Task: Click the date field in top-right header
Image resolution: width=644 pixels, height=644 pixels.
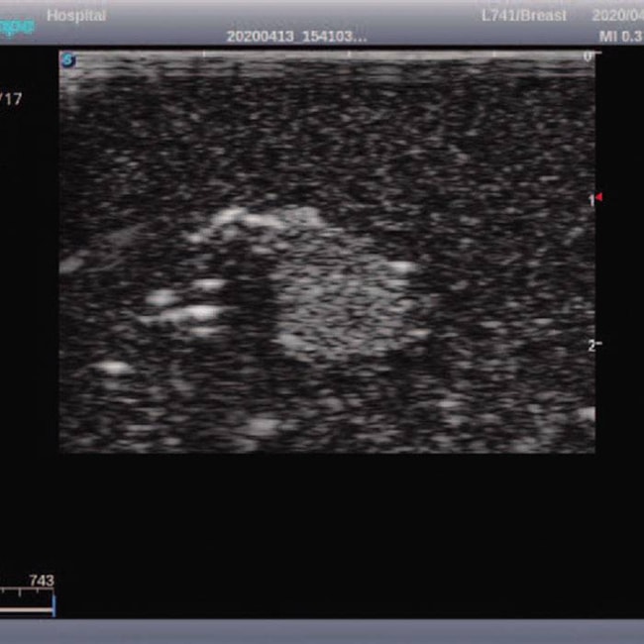Action: [x=618, y=15]
